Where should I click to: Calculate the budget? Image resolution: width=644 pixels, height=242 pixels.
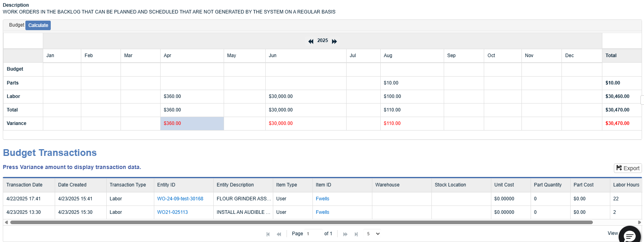pyautogui.click(x=38, y=25)
